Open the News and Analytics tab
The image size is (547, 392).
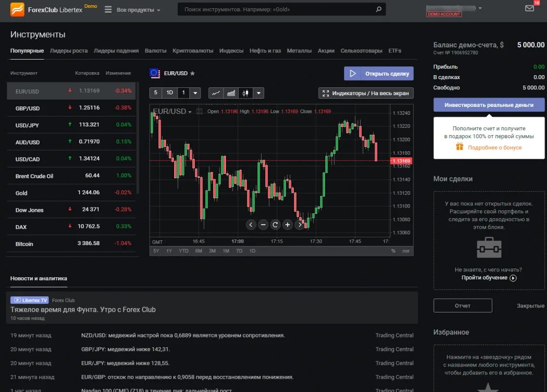tap(39, 278)
